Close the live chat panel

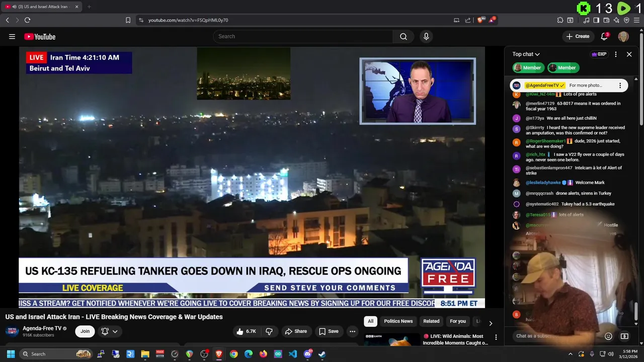point(629,54)
